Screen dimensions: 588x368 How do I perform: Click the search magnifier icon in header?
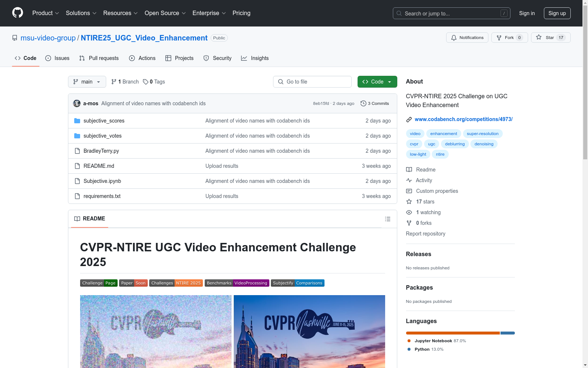(399, 13)
